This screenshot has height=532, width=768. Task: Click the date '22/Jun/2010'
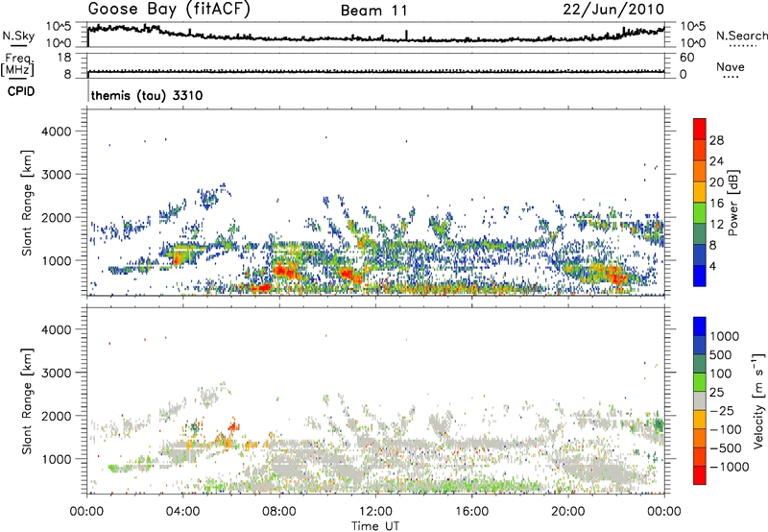pyautogui.click(x=613, y=10)
